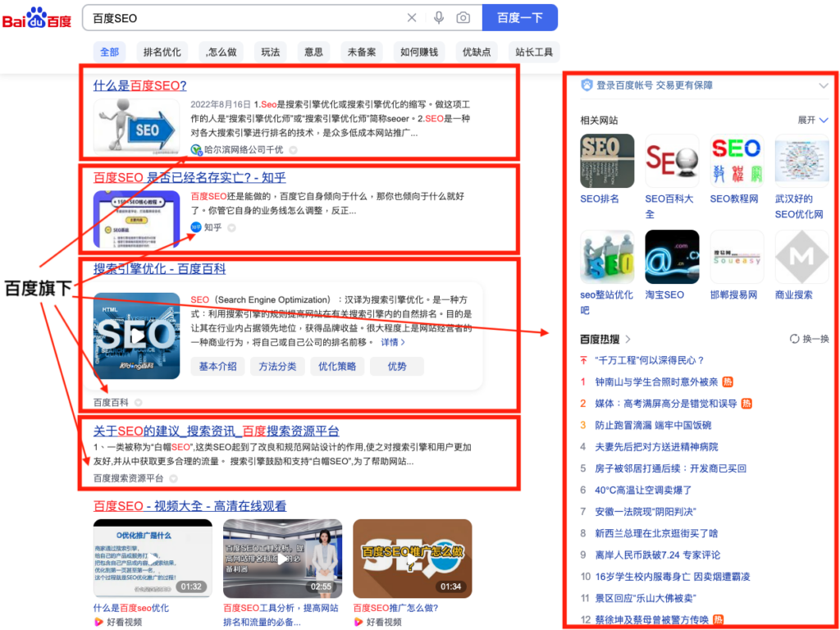Viewport: 840px width, 630px height.
Task: Select the 站长工具 filter tab
Action: tap(534, 52)
